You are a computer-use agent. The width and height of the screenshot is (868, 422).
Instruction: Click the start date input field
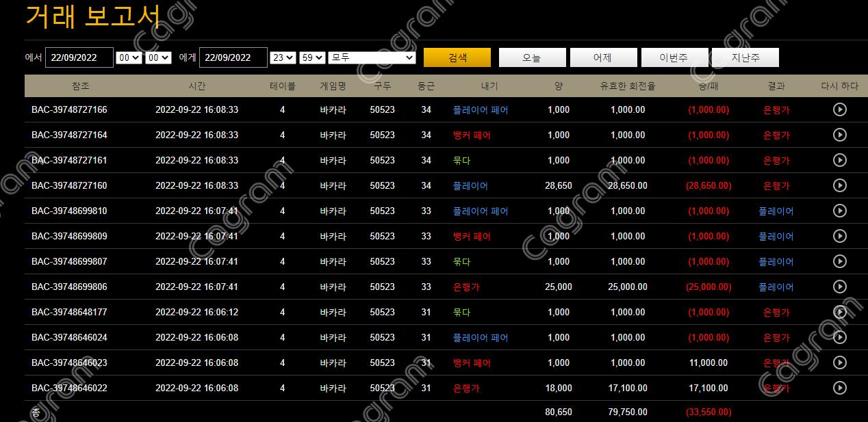point(79,57)
